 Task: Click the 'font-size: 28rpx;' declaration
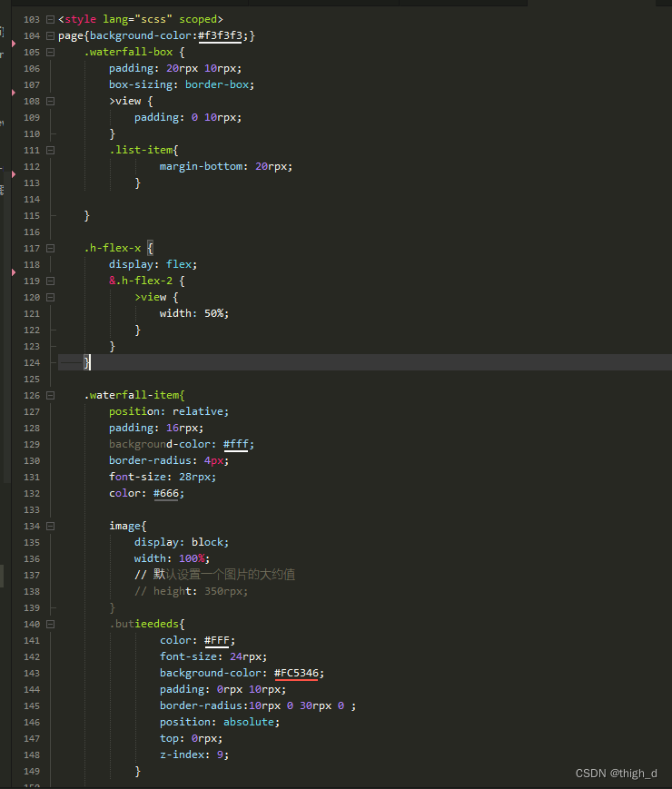[x=163, y=477]
